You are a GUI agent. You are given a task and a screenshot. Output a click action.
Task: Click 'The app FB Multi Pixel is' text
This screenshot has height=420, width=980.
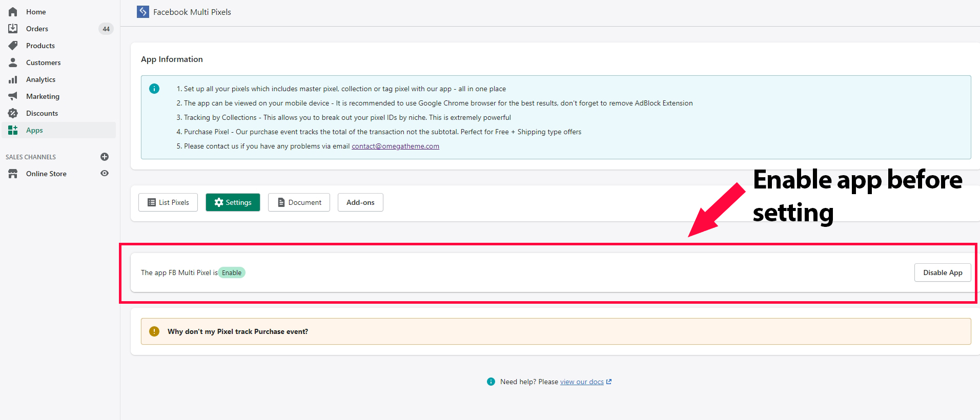(x=179, y=272)
